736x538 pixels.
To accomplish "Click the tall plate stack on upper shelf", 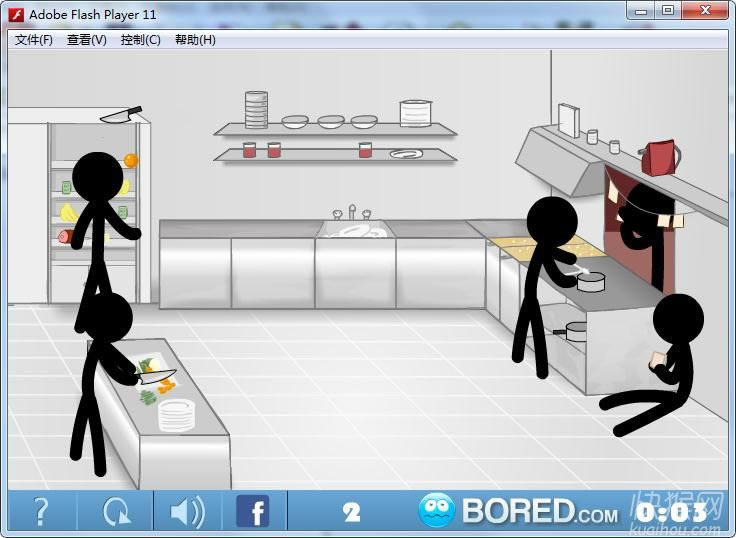I will point(256,110).
